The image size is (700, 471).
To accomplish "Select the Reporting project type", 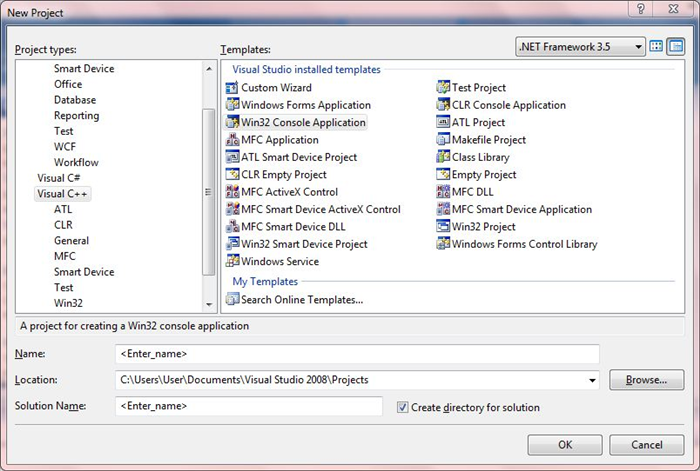I will pos(76,116).
